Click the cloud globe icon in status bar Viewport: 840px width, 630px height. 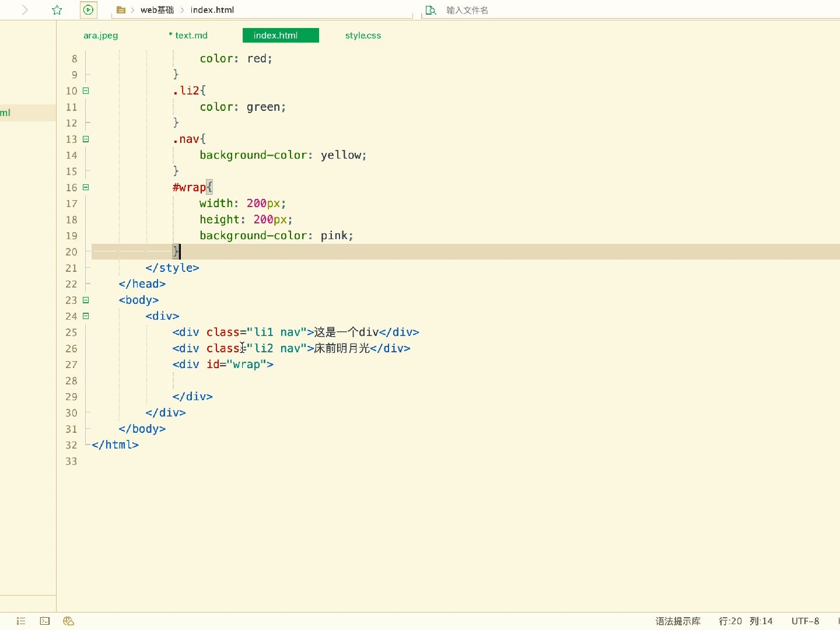tap(68, 621)
